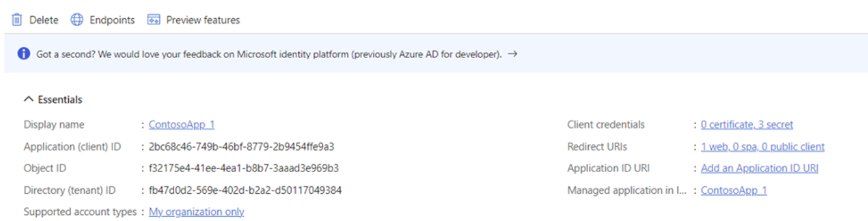Collapse the Essentials section chevron

tap(28, 99)
